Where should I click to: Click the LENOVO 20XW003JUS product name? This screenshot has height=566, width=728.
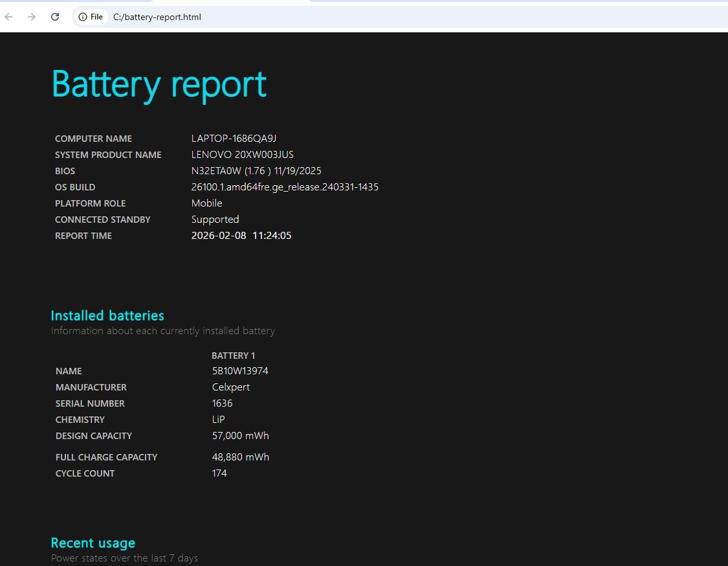[x=242, y=155]
